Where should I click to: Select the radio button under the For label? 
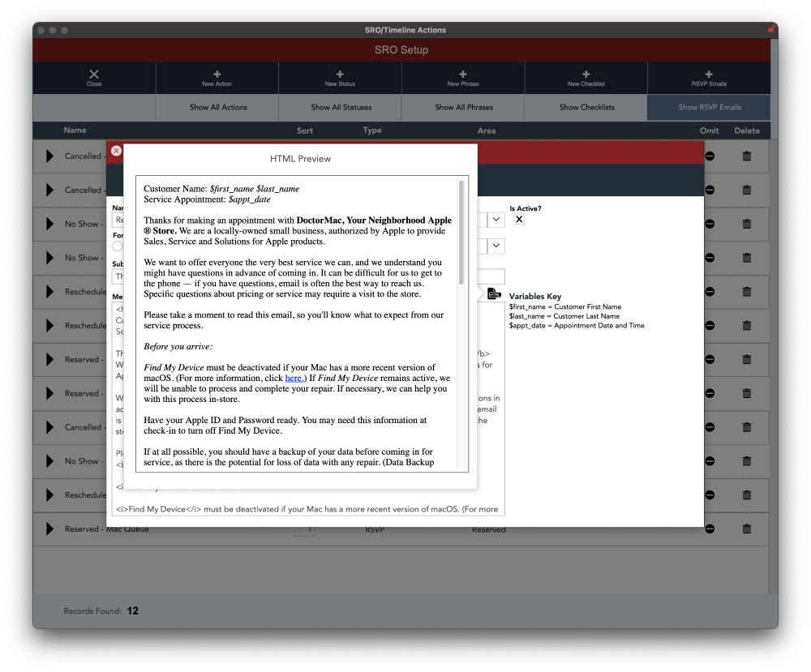coord(118,246)
